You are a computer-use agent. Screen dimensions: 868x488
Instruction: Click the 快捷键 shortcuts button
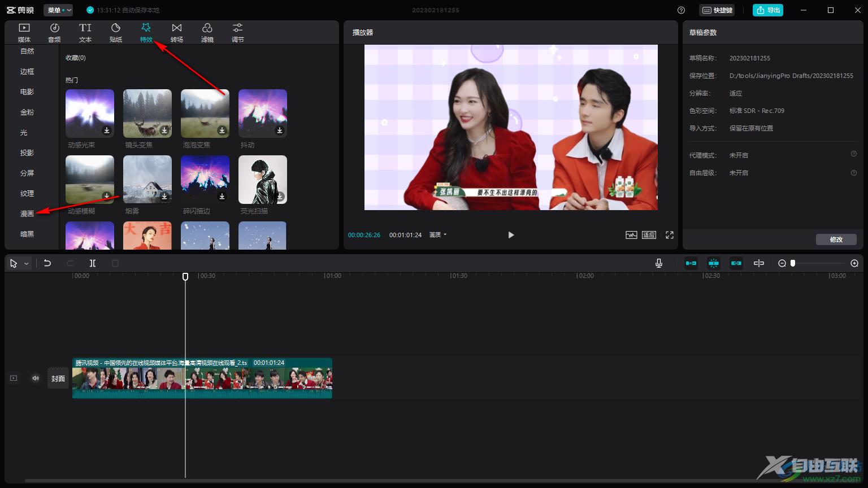click(x=717, y=10)
